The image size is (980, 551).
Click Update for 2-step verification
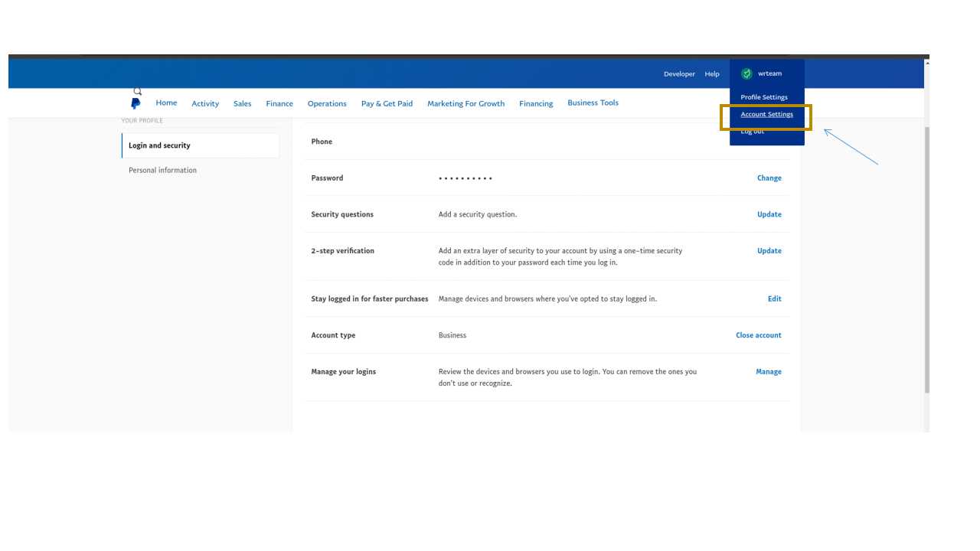pyautogui.click(x=769, y=251)
